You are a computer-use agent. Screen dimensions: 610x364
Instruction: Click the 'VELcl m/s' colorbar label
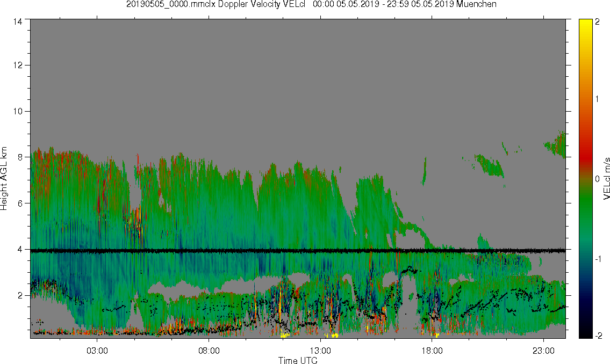[x=606, y=179]
